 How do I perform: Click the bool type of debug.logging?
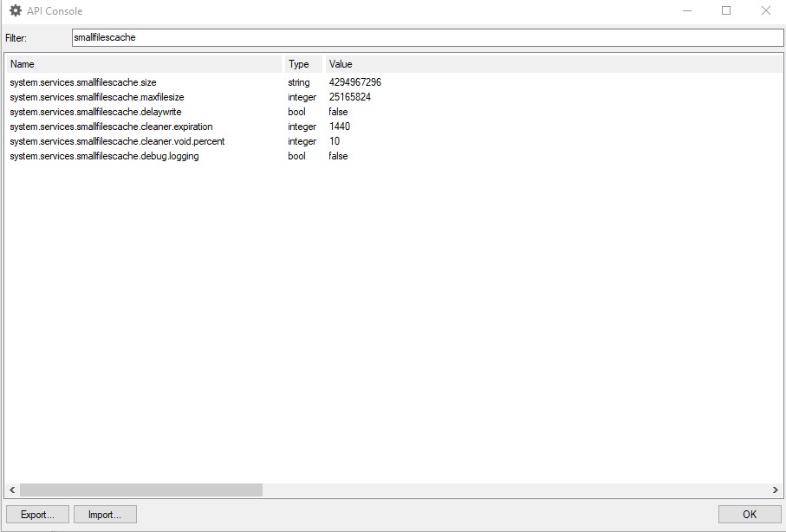click(x=296, y=156)
